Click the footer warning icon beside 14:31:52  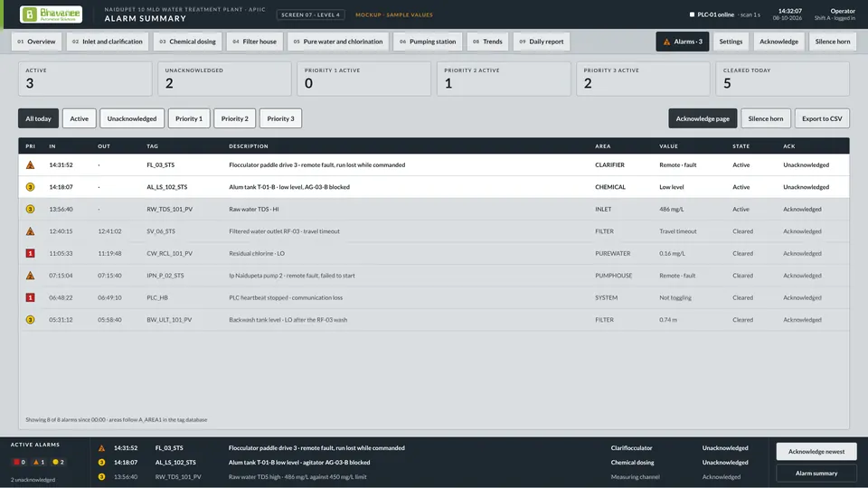click(102, 448)
